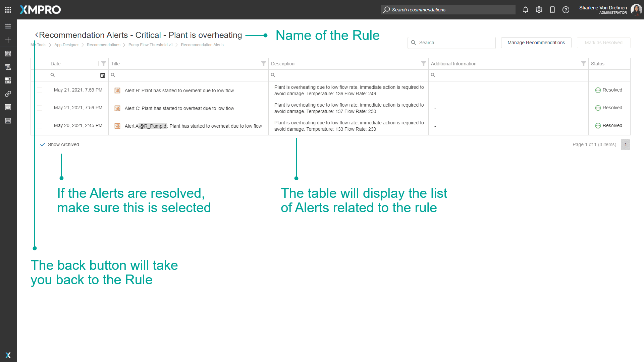
Task: Click the Mark as Resolved button
Action: (x=603, y=43)
